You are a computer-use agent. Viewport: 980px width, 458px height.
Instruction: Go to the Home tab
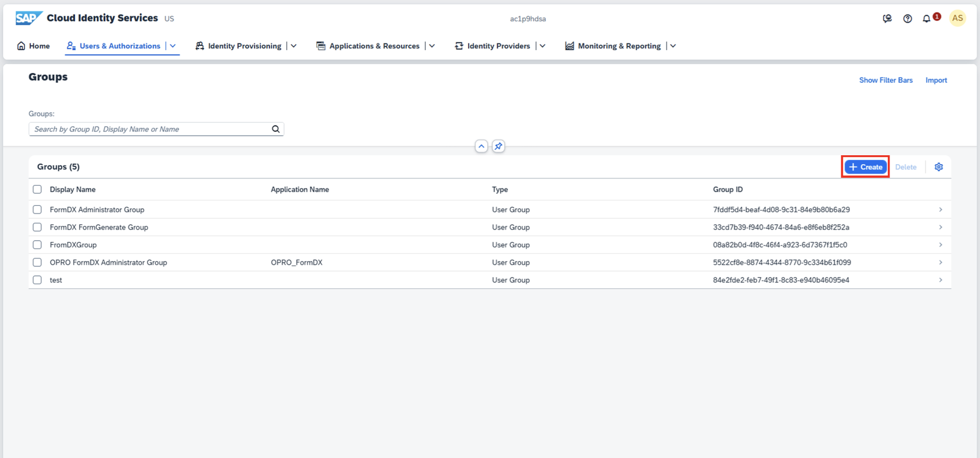tap(33, 46)
